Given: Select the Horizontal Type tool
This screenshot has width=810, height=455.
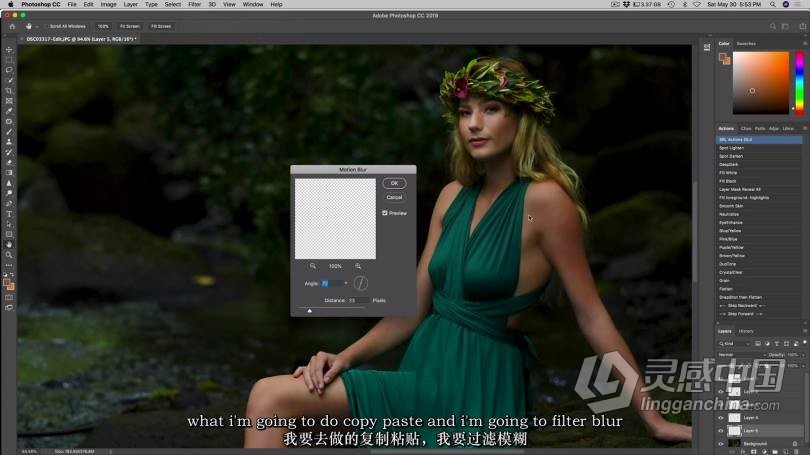Looking at the screenshot, I should [9, 214].
